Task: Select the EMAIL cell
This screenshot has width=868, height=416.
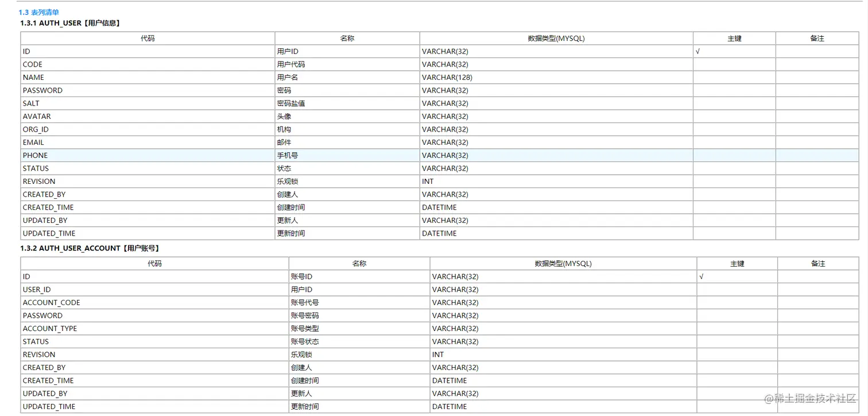Action: point(148,142)
